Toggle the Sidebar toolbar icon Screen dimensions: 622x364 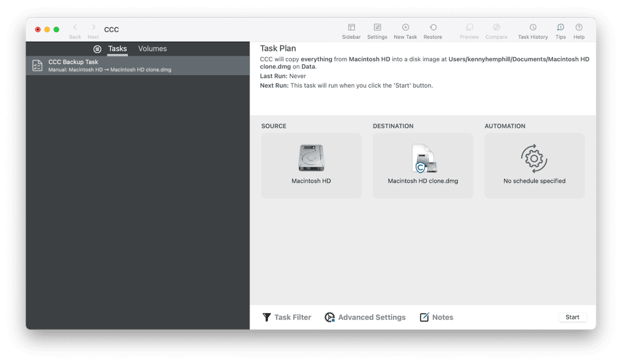(351, 28)
